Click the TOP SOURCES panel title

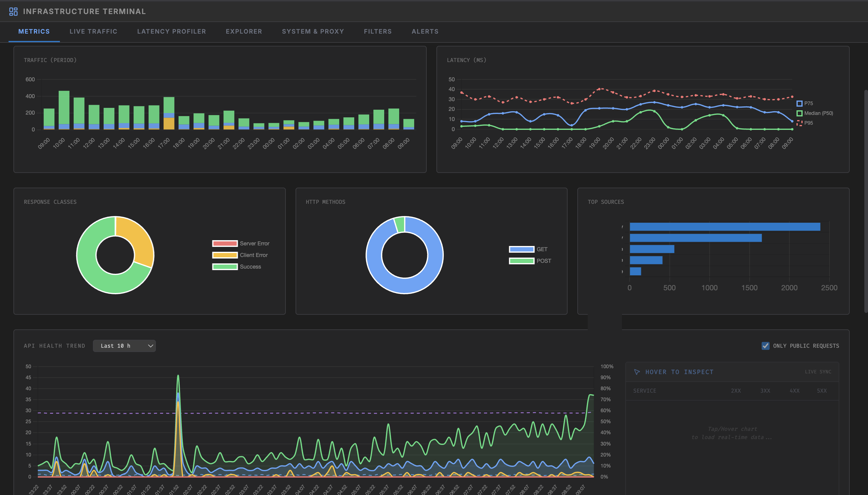tap(606, 202)
